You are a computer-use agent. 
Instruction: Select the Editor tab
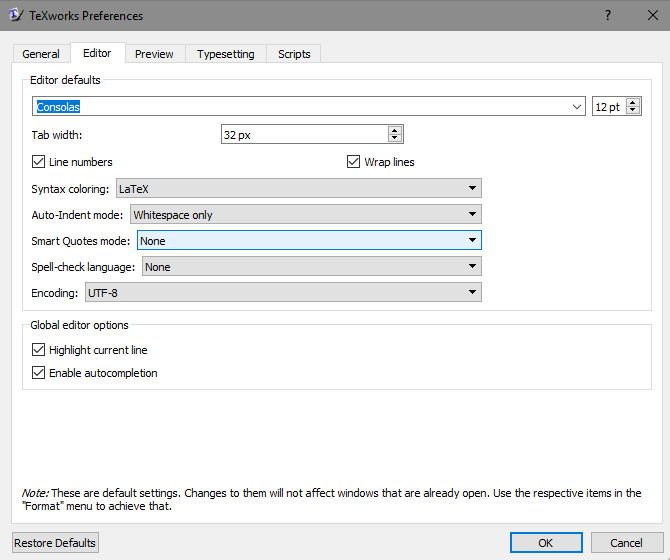(x=97, y=53)
